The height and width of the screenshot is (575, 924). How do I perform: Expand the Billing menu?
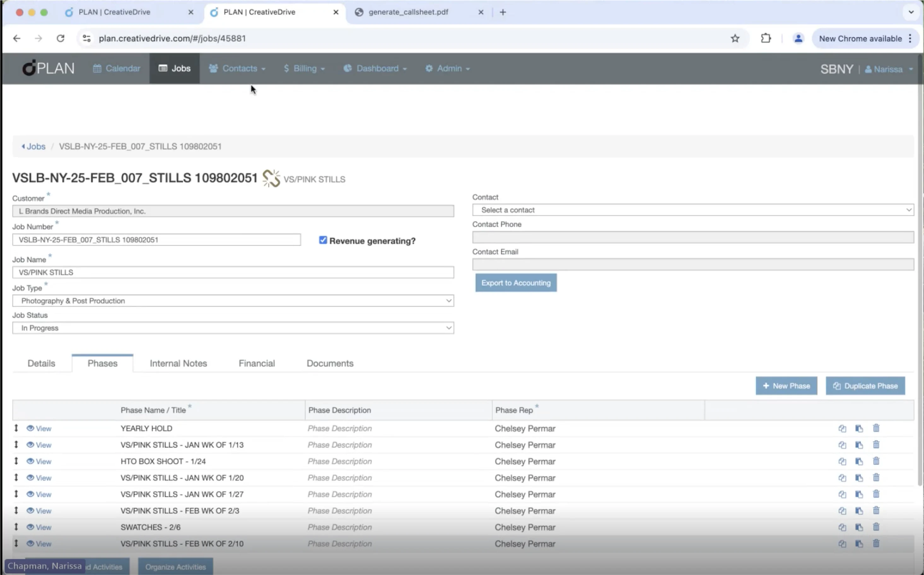tap(304, 68)
